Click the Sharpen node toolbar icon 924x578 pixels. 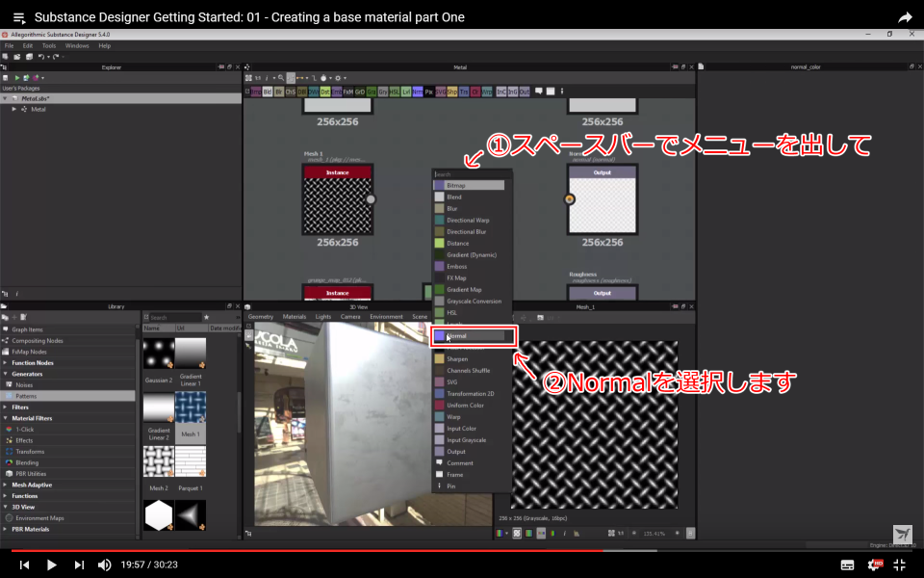coord(452,92)
